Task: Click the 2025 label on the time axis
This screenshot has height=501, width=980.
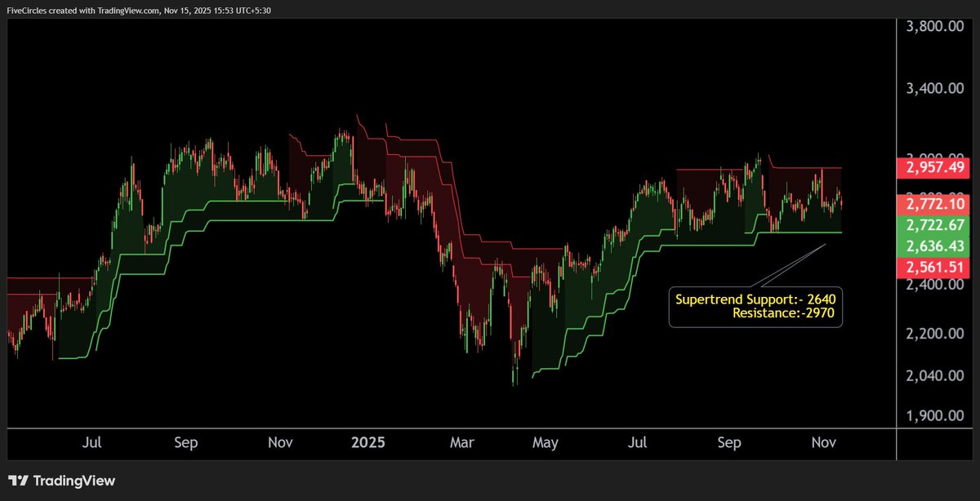Action: 368,442
